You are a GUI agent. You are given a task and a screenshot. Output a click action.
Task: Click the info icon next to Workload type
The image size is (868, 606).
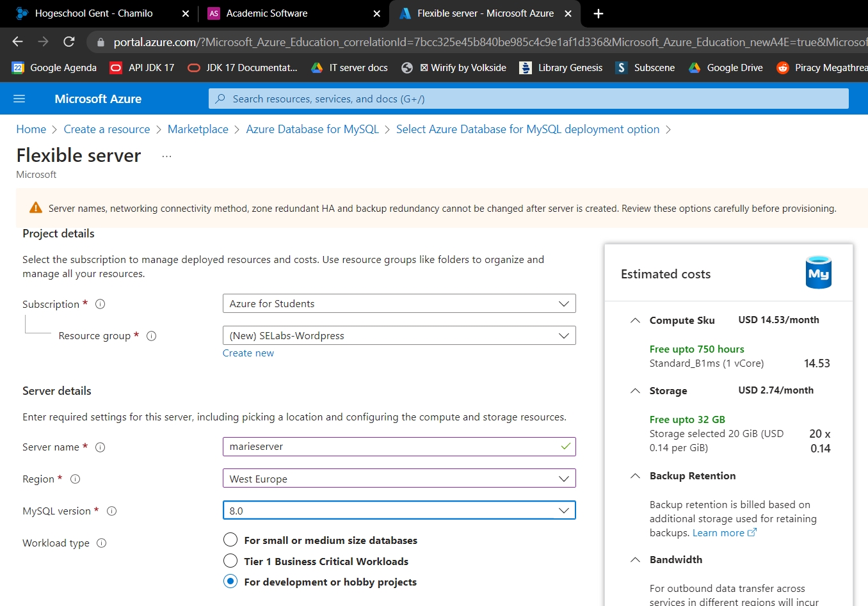click(102, 543)
